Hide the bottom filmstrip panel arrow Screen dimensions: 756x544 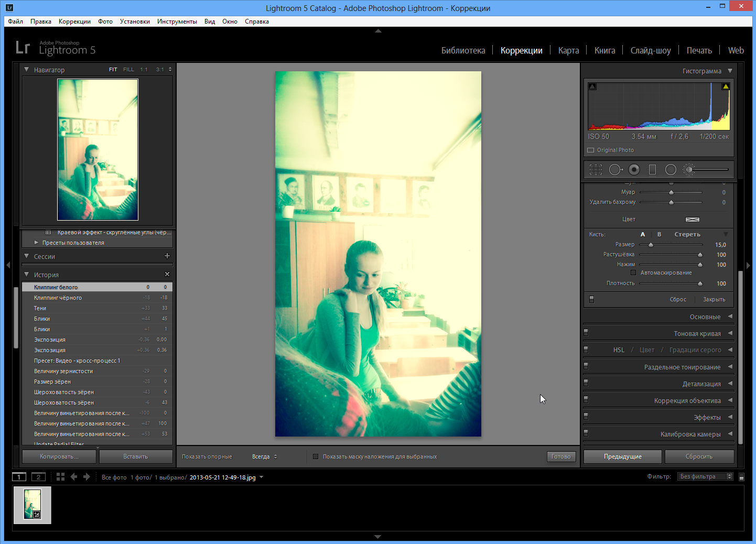[378, 537]
